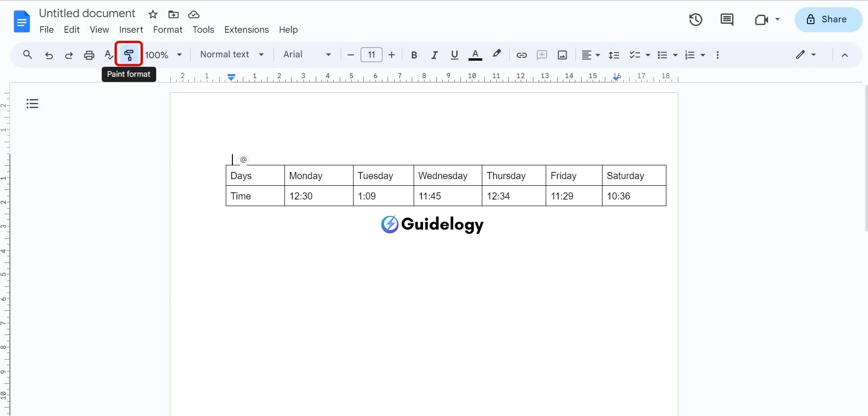Open more toolbar options
The height and width of the screenshot is (416, 868).
pyautogui.click(x=717, y=55)
